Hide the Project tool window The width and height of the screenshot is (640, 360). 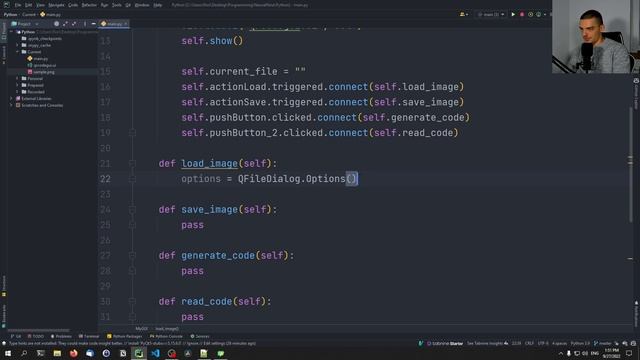point(93,24)
